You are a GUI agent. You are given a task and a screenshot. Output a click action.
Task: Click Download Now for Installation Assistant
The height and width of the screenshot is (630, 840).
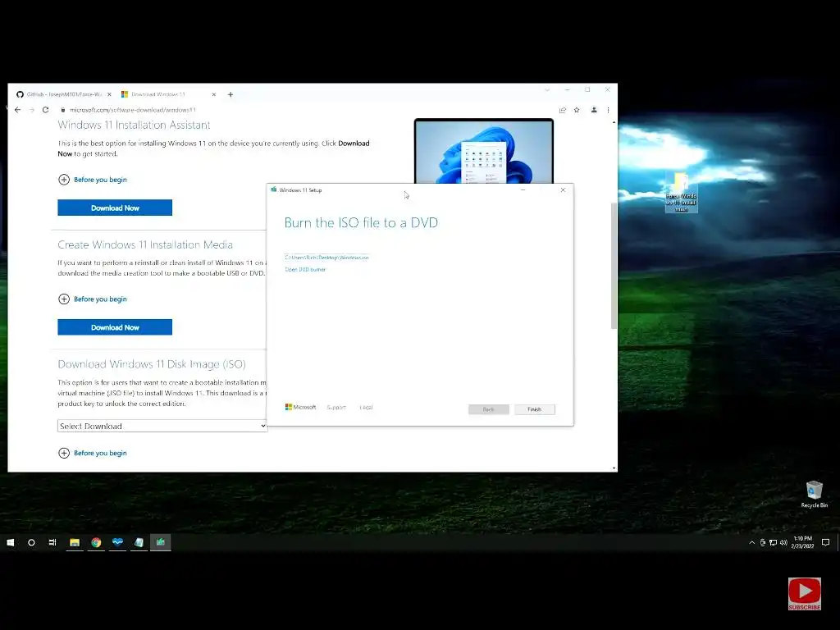115,208
